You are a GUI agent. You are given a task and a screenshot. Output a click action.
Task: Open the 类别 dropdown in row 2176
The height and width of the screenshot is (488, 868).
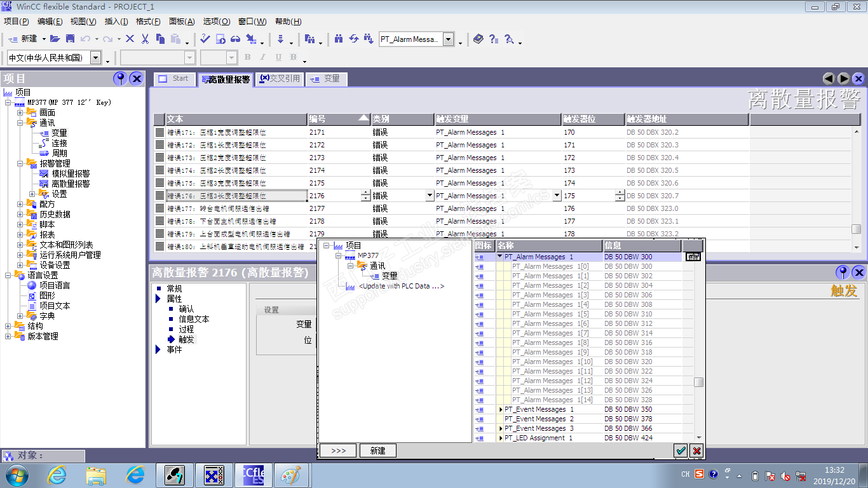(430, 196)
